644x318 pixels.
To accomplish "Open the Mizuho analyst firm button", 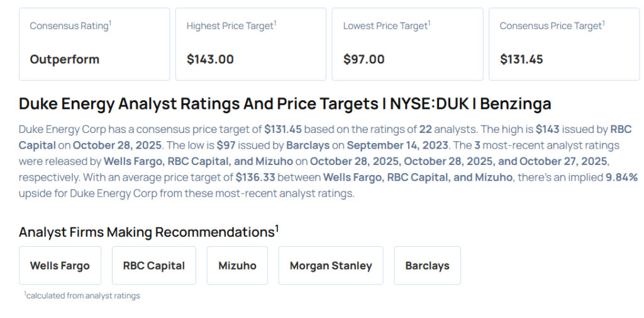I will click(237, 266).
